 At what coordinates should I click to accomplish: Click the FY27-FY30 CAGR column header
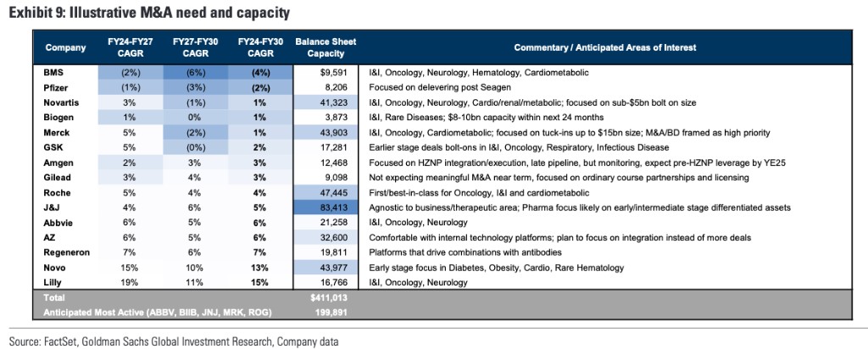click(x=195, y=47)
